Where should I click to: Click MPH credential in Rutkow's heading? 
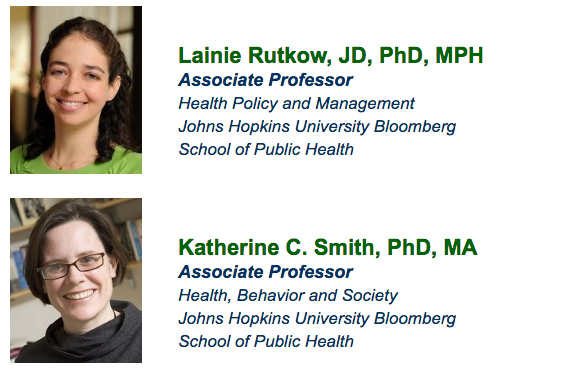(x=459, y=56)
